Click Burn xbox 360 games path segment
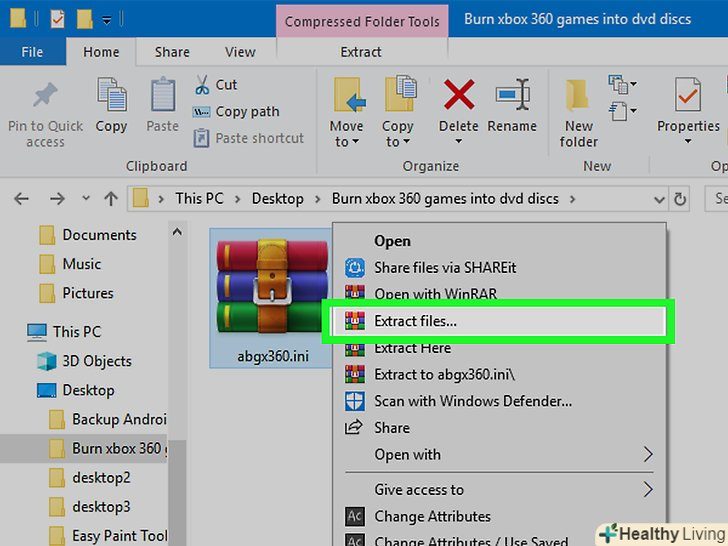Viewport: 728px width, 546px height. [445, 199]
